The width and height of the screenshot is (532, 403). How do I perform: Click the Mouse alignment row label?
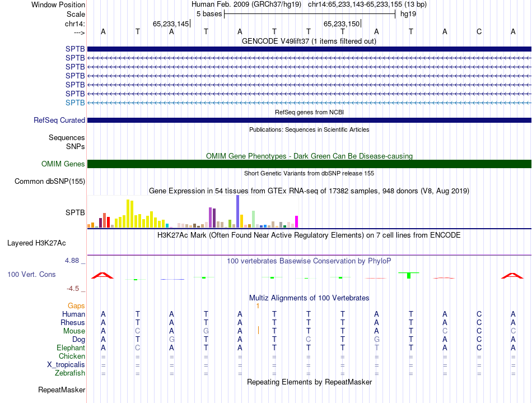coord(74,331)
